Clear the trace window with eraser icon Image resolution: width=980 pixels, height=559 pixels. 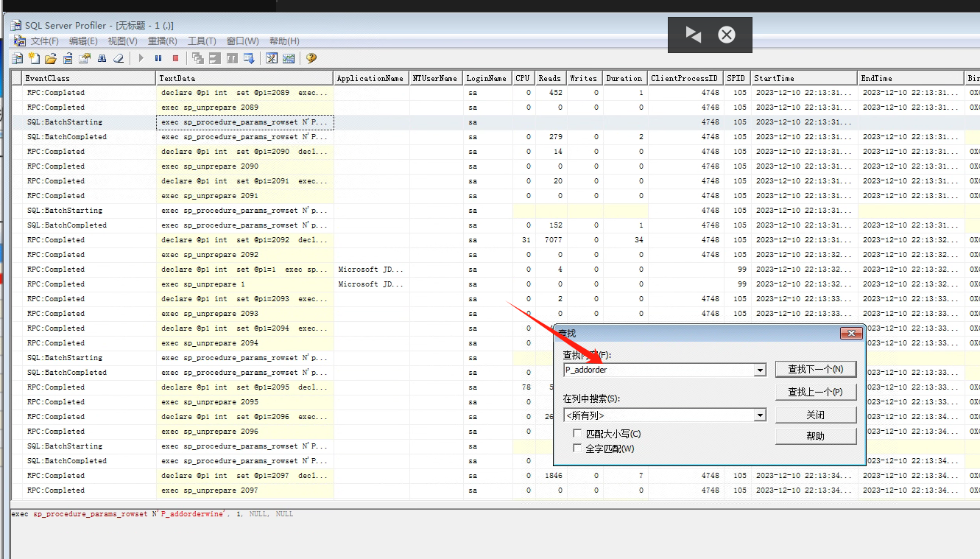click(119, 58)
